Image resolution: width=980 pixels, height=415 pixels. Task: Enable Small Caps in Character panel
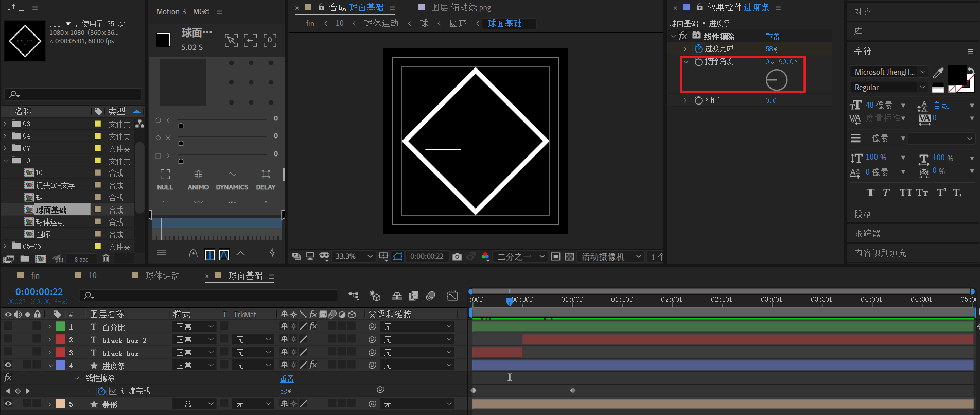click(x=922, y=193)
